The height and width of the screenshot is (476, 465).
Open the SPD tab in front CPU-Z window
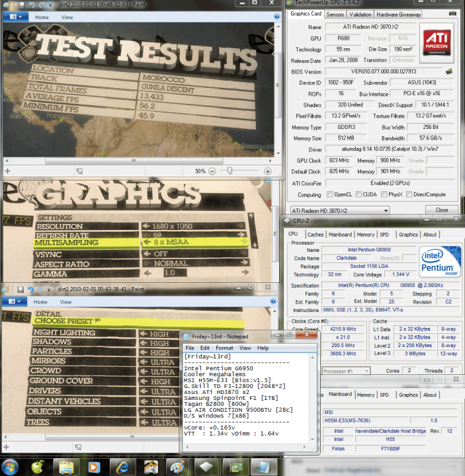pos(384,234)
